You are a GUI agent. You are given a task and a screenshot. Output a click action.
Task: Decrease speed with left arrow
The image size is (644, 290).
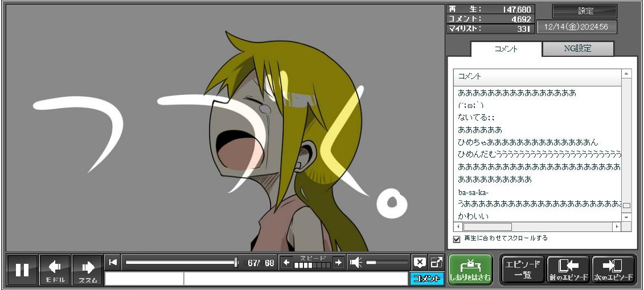286,262
